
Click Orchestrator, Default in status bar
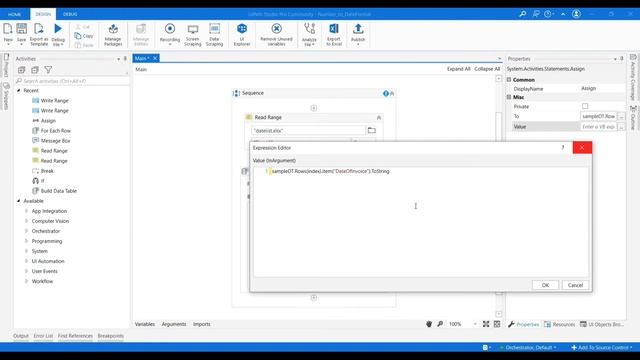click(x=528, y=347)
